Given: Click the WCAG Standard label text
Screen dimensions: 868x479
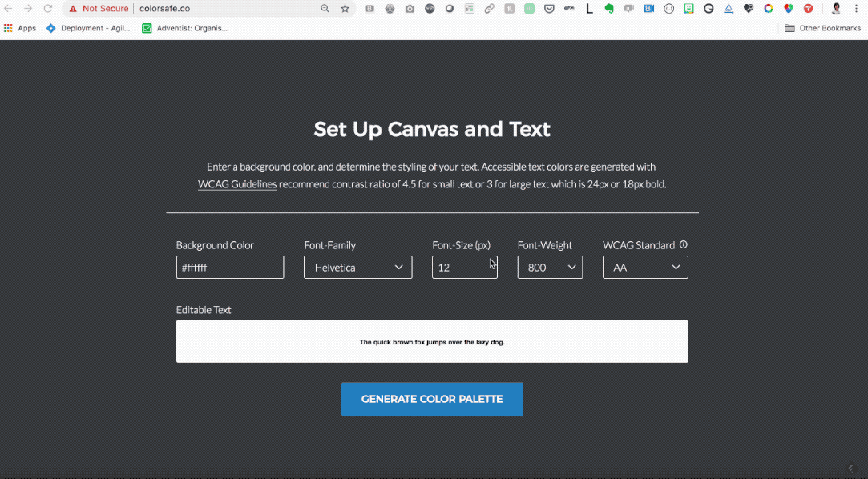Looking at the screenshot, I should 639,245.
